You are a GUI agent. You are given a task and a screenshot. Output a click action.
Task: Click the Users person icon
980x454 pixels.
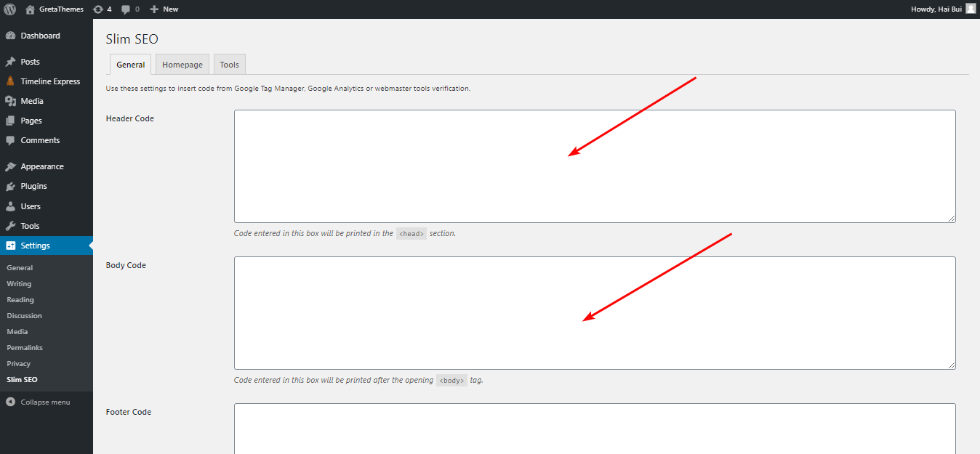click(11, 206)
